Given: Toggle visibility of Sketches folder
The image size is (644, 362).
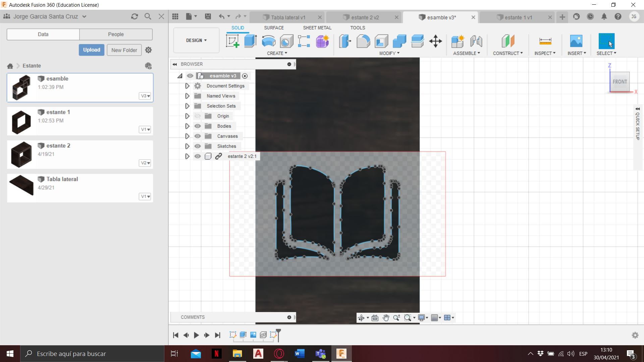Looking at the screenshot, I should click(198, 146).
